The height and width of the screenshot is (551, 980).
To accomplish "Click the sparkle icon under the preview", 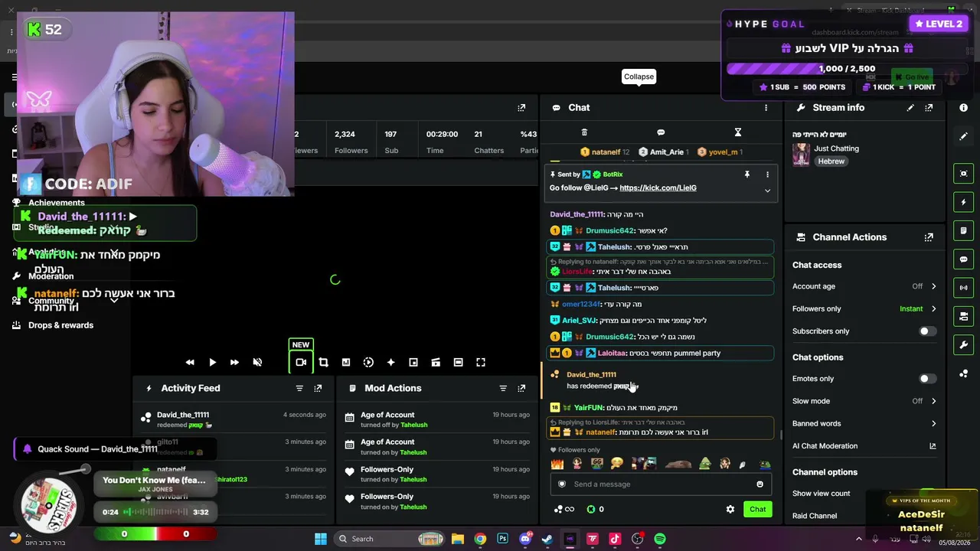I will pos(390,362).
